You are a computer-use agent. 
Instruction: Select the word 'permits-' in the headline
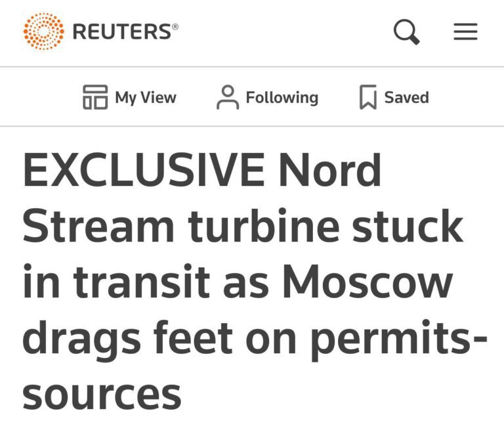pyautogui.click(x=399, y=341)
